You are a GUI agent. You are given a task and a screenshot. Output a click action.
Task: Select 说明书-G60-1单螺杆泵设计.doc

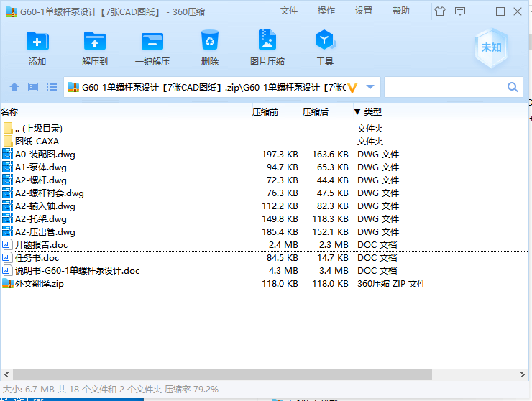(x=78, y=270)
